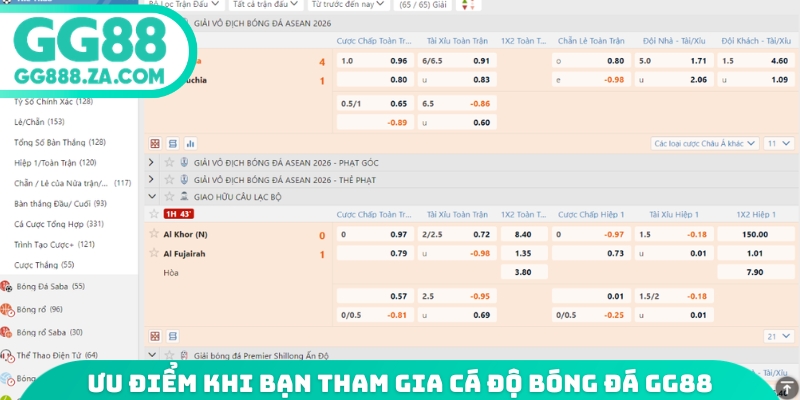Favorite the ASEAN 2026 - PHẠT GÓC league star

(169, 163)
